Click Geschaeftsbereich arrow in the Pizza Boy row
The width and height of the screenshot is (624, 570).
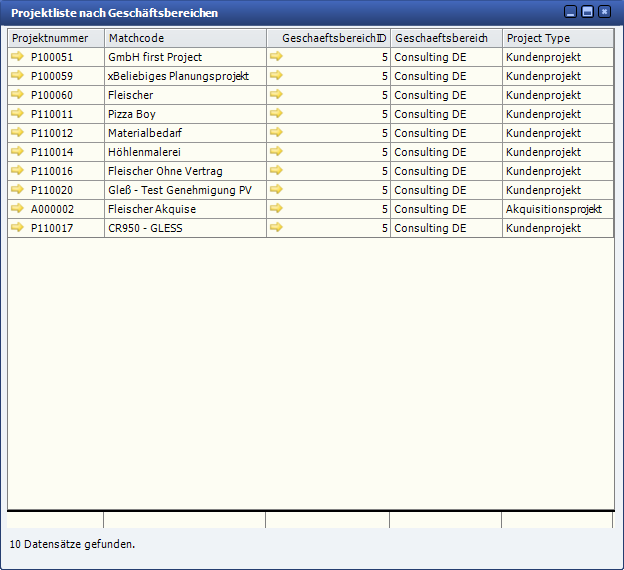pos(276,114)
